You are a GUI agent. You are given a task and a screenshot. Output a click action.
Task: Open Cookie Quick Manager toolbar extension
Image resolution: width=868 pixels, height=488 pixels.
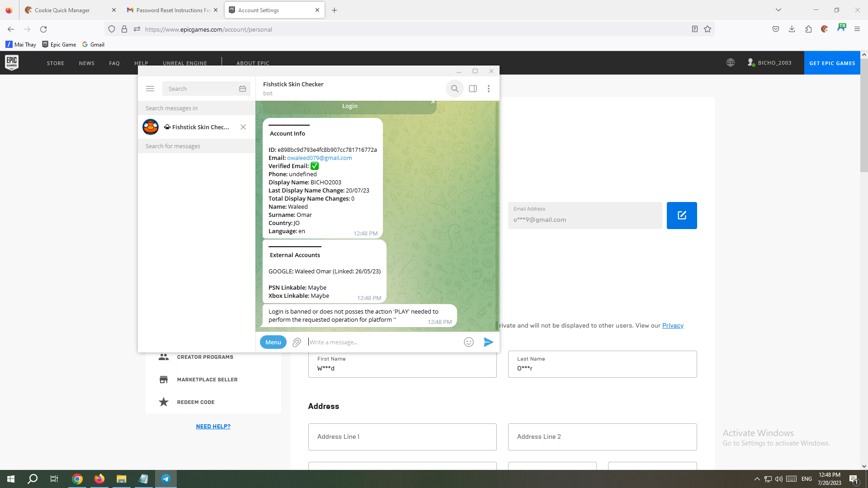click(x=825, y=29)
